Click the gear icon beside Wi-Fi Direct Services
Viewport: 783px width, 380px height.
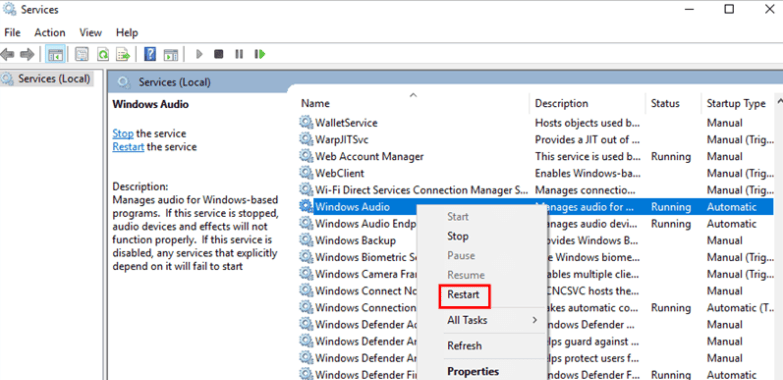(x=306, y=190)
